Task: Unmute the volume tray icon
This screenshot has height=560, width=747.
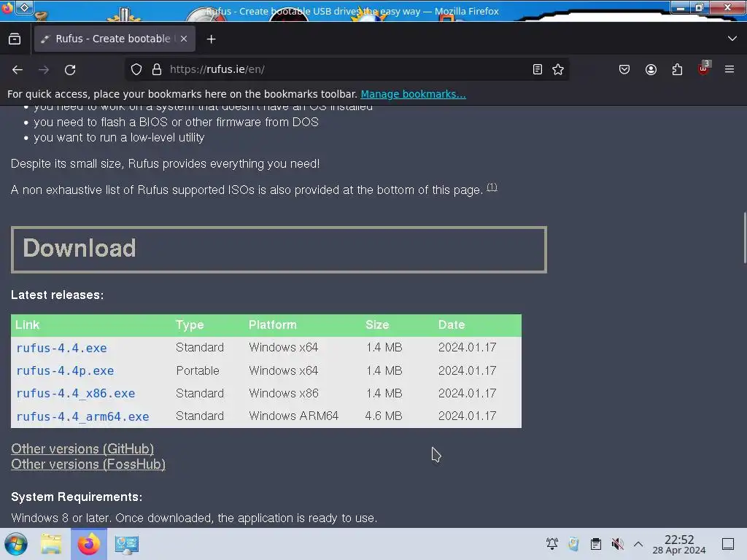Action: tap(617, 544)
